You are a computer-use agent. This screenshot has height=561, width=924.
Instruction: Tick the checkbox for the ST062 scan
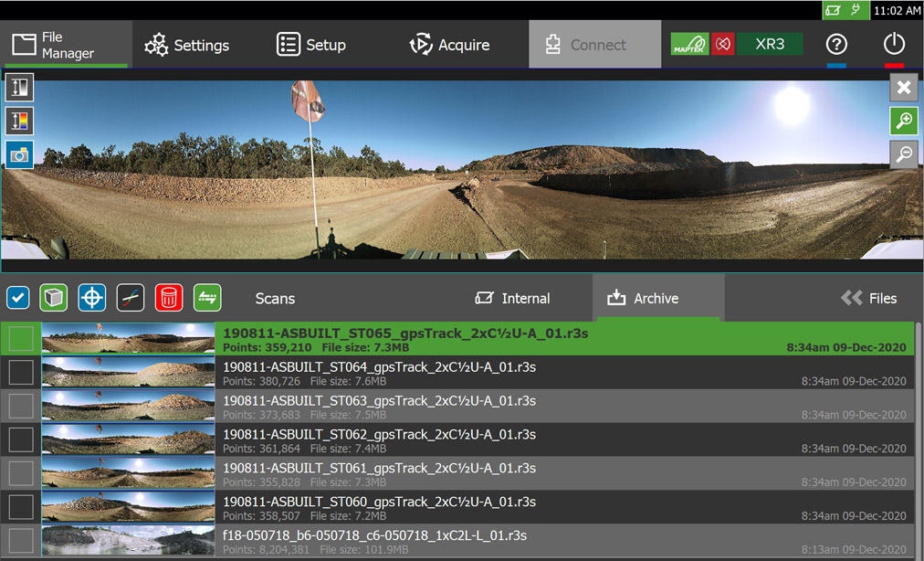[x=21, y=439]
